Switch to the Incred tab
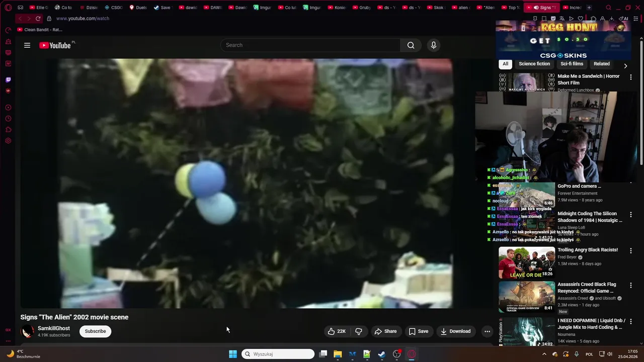The width and height of the screenshot is (644, 362). [x=572, y=8]
